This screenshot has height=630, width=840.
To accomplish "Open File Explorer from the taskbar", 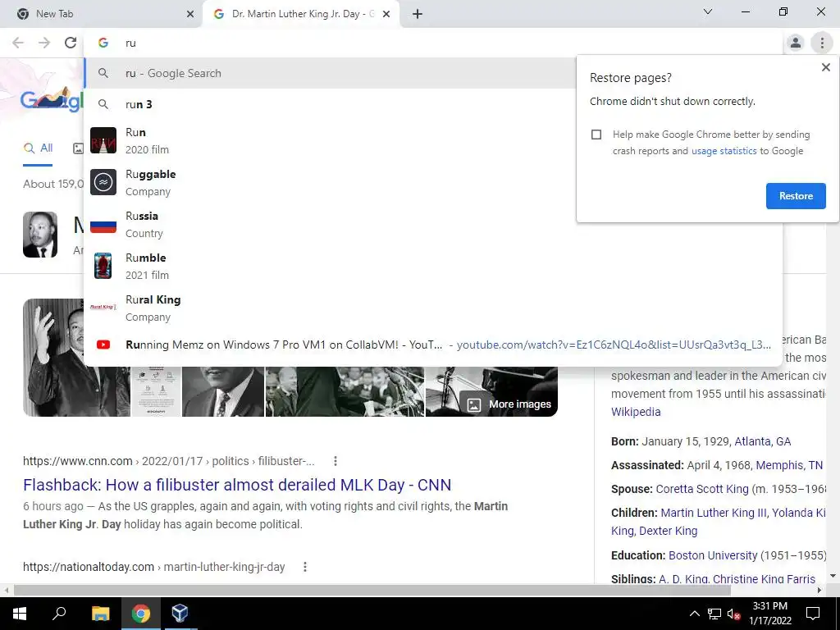I will (x=100, y=614).
